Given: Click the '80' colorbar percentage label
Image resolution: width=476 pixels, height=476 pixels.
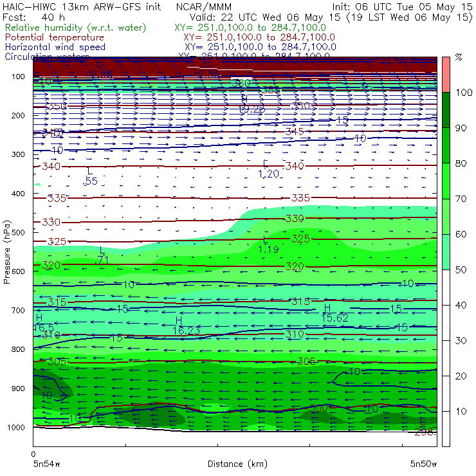Looking at the screenshot, I should (x=461, y=163).
